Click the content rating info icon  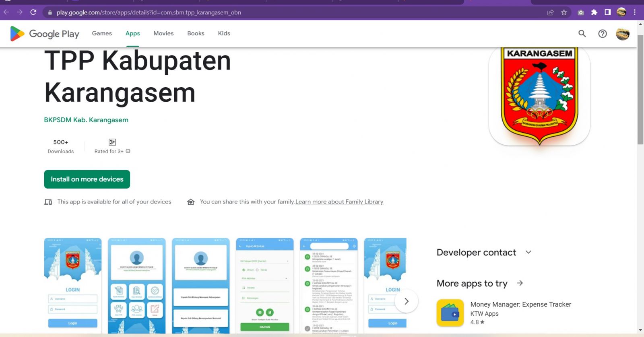tap(128, 151)
